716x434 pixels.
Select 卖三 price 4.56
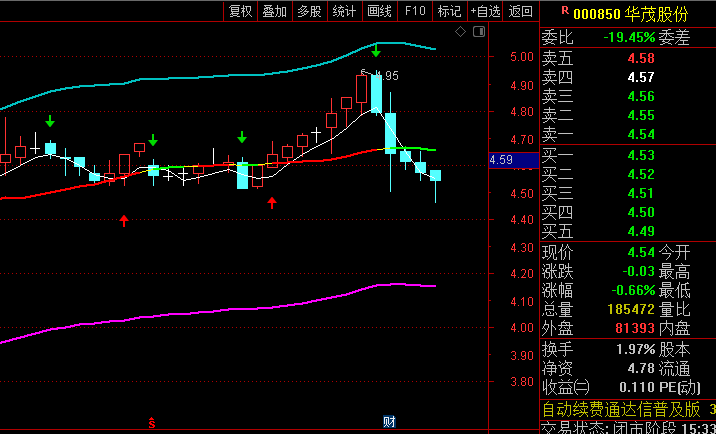pos(641,96)
